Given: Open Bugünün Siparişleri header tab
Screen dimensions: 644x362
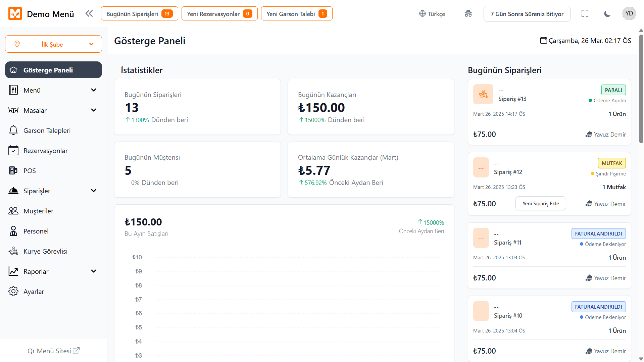Looking at the screenshot, I should tap(139, 14).
